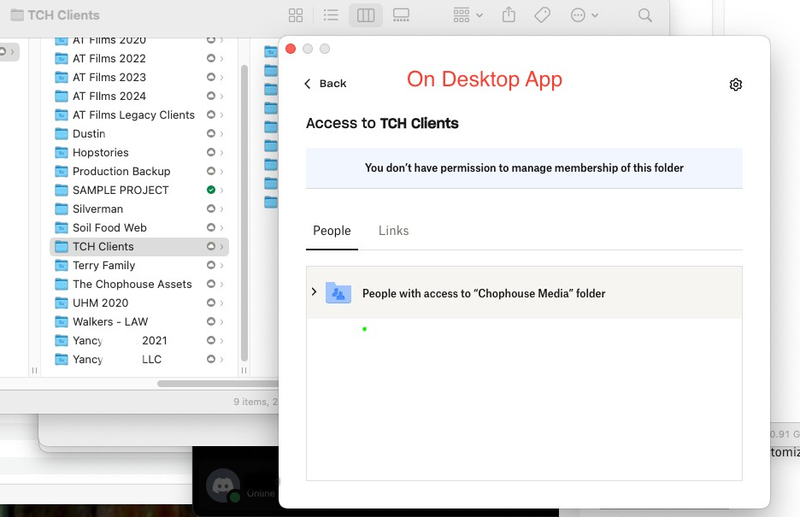The width and height of the screenshot is (800, 517).
Task: Open the More actions ellipsis dropdown
Action: tap(584, 15)
